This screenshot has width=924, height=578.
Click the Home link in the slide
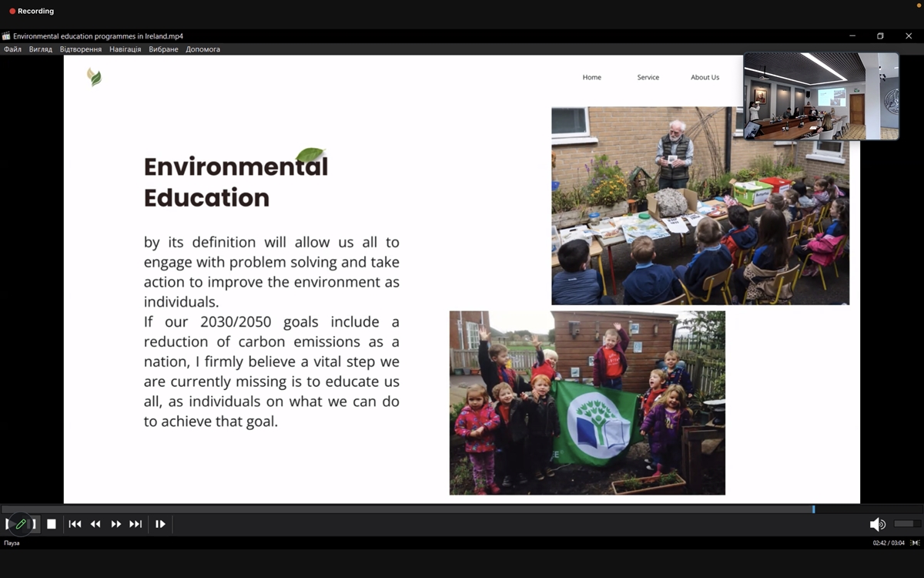click(591, 77)
